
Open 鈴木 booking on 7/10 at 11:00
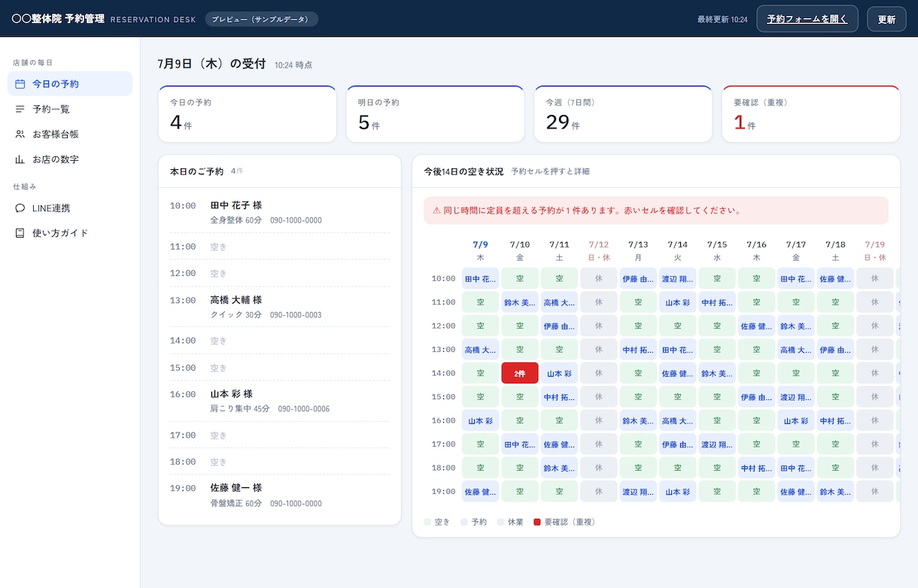point(520,302)
